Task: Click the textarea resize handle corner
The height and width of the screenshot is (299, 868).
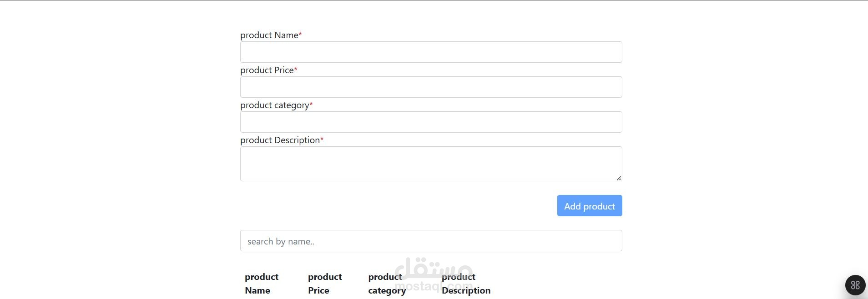Action: pos(619,178)
